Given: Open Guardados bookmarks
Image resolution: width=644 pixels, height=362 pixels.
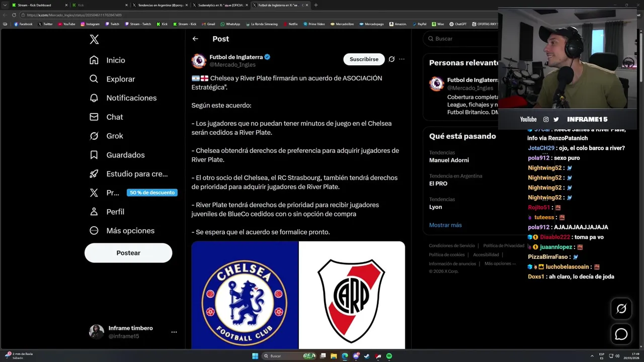Looking at the screenshot, I should point(117,155).
